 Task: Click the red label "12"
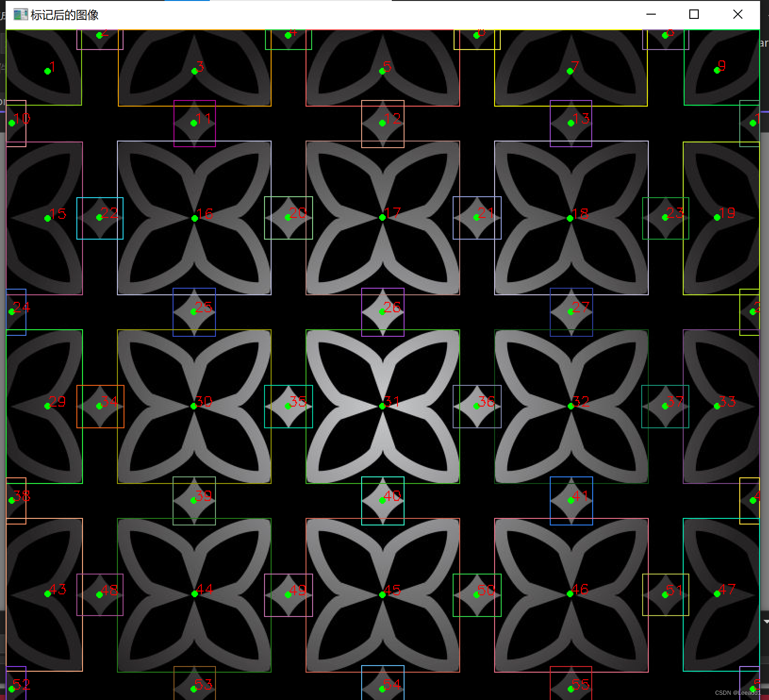click(392, 118)
